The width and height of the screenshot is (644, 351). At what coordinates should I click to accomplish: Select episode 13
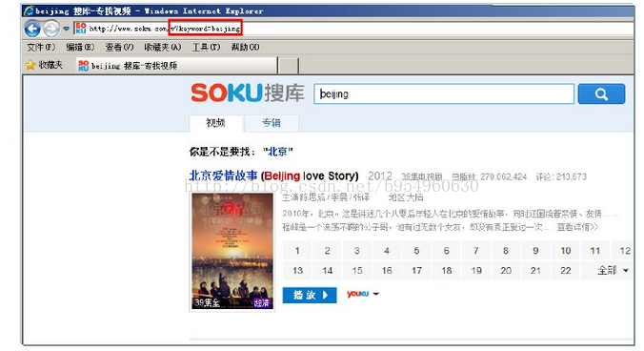[297, 271]
